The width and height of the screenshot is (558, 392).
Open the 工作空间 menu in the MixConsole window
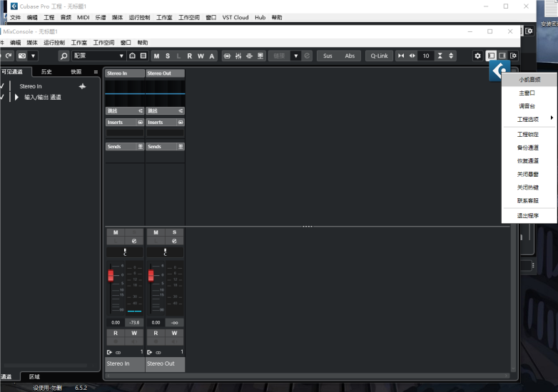pyautogui.click(x=103, y=43)
